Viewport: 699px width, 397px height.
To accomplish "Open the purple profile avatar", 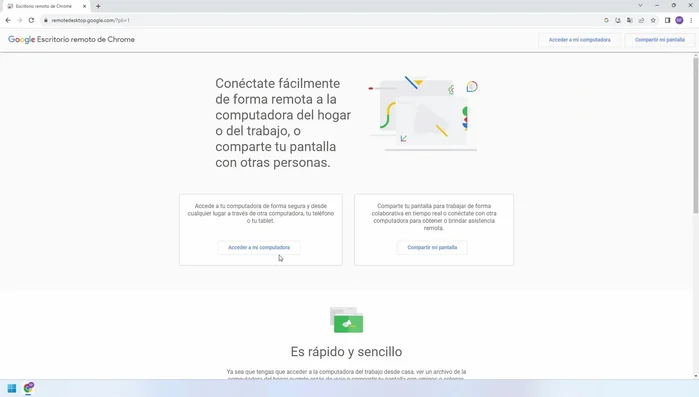I will [679, 20].
